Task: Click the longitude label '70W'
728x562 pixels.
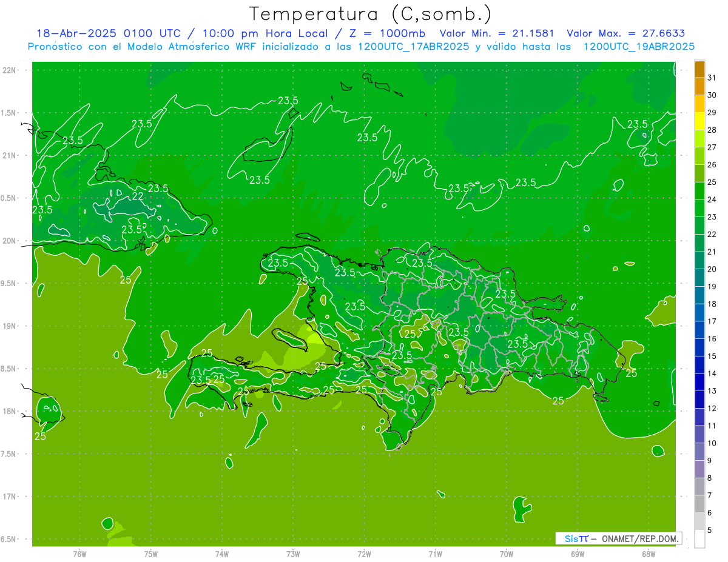Action: (x=507, y=554)
